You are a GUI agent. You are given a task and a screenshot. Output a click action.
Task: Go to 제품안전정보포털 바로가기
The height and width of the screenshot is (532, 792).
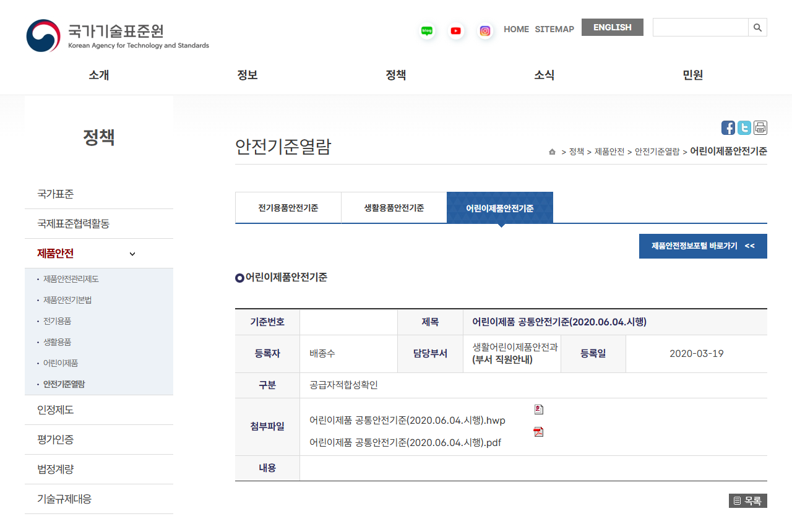[x=703, y=246]
